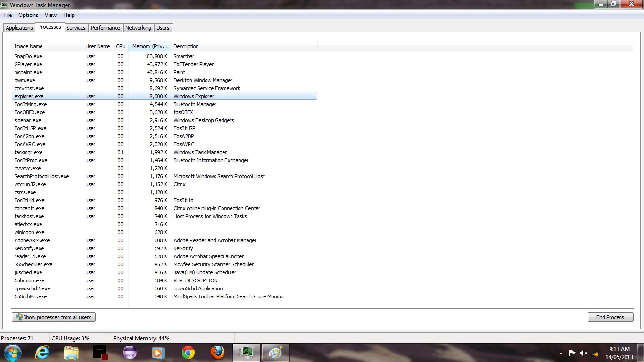Image resolution: width=644 pixels, height=362 pixels.
Task: Click the network tray icon
Action: 595,353
